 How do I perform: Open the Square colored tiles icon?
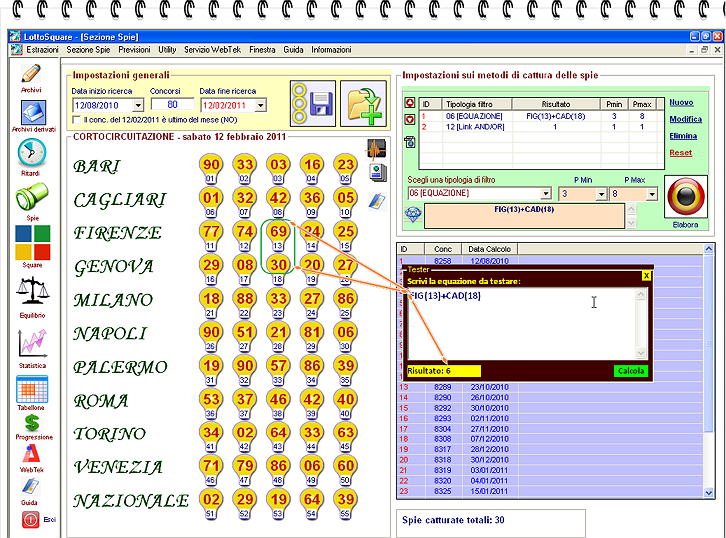(32, 243)
